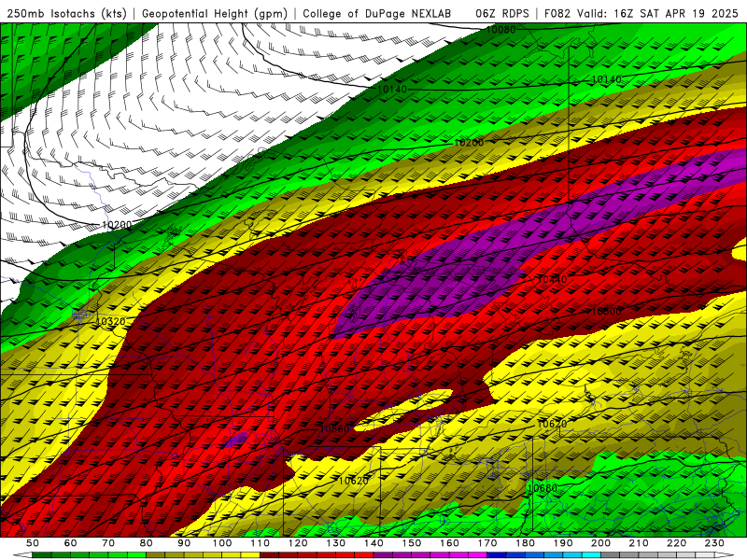Click the 10560 height contour label

[335, 428]
